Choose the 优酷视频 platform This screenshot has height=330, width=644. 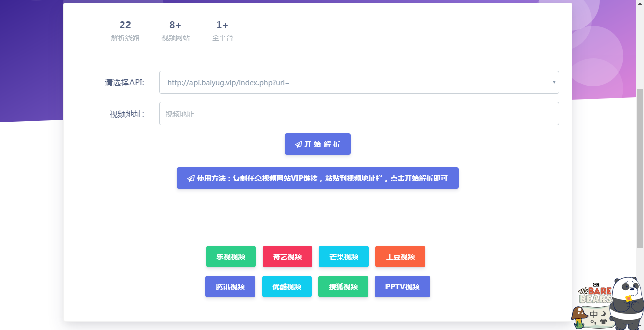(287, 286)
